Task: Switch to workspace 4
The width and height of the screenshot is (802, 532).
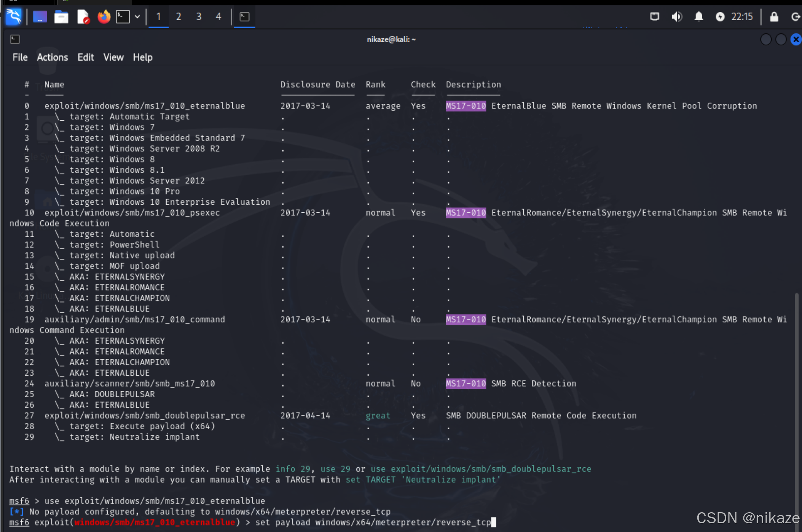Action: click(218, 17)
